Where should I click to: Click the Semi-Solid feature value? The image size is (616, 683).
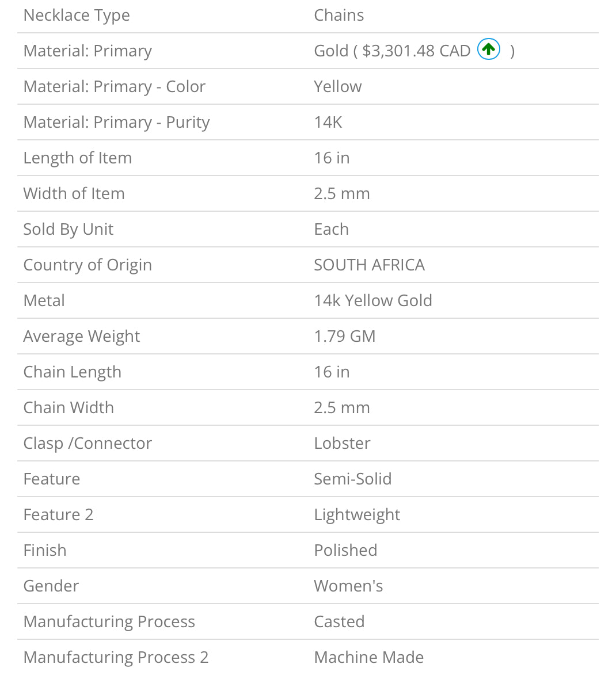353,479
